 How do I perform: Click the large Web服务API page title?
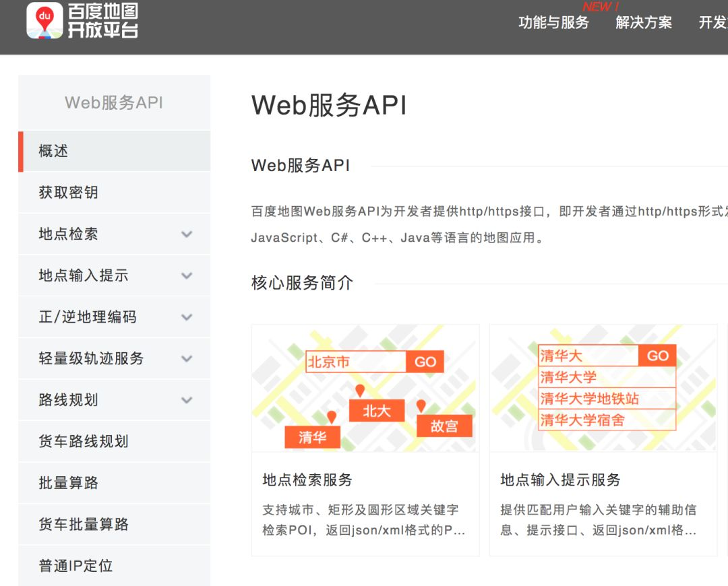329,105
